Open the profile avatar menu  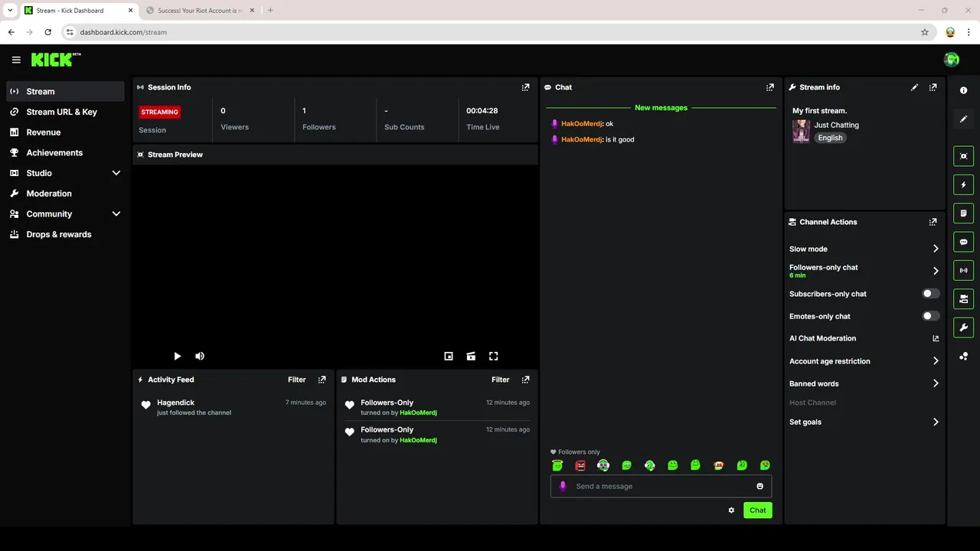pos(952,60)
